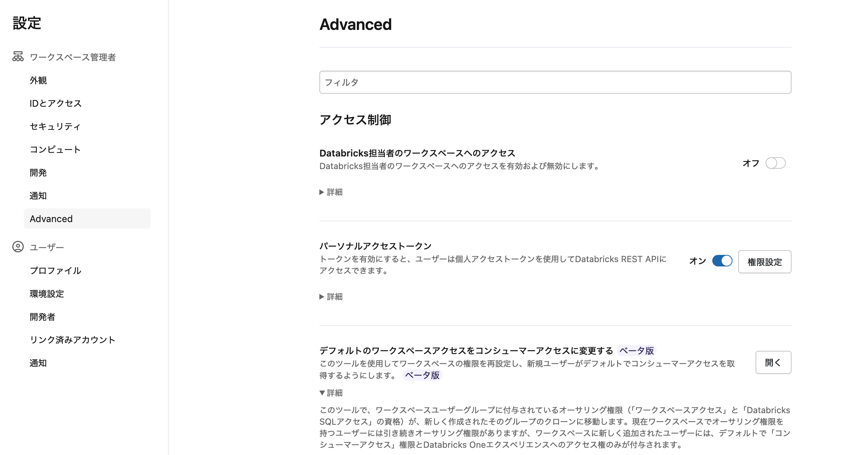Screen dimensions: 868x455
Task: Open 通知 under ワークスペース管理者
Action: coord(38,195)
